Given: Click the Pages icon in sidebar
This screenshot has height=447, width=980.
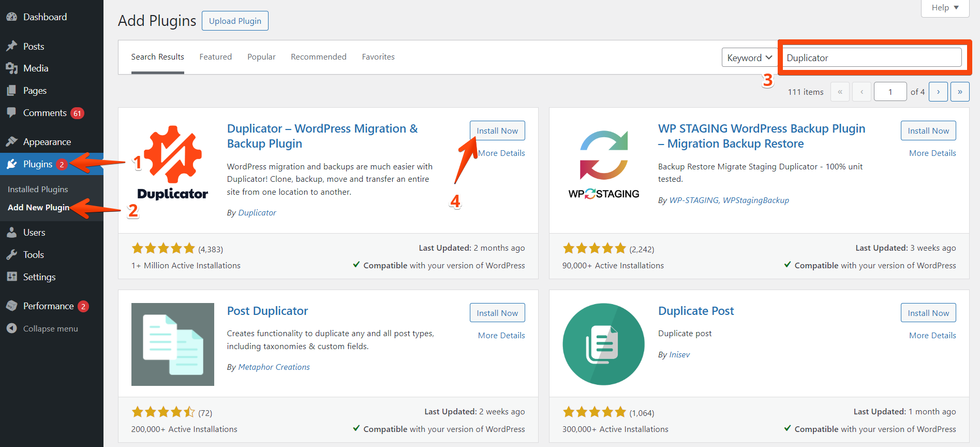Looking at the screenshot, I should [12, 91].
